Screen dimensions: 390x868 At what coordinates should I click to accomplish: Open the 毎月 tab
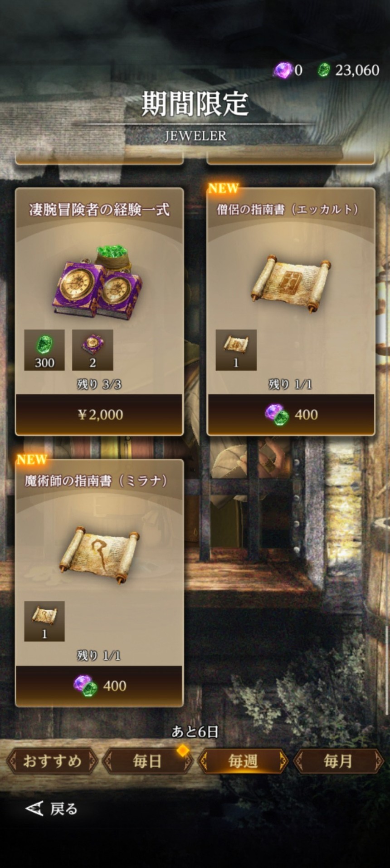(338, 761)
